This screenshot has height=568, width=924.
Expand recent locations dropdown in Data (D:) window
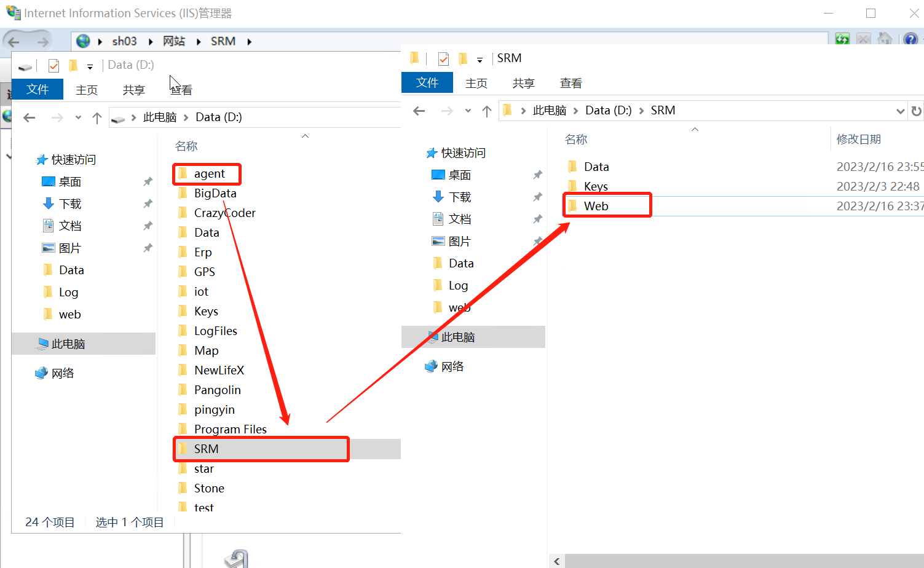[78, 118]
